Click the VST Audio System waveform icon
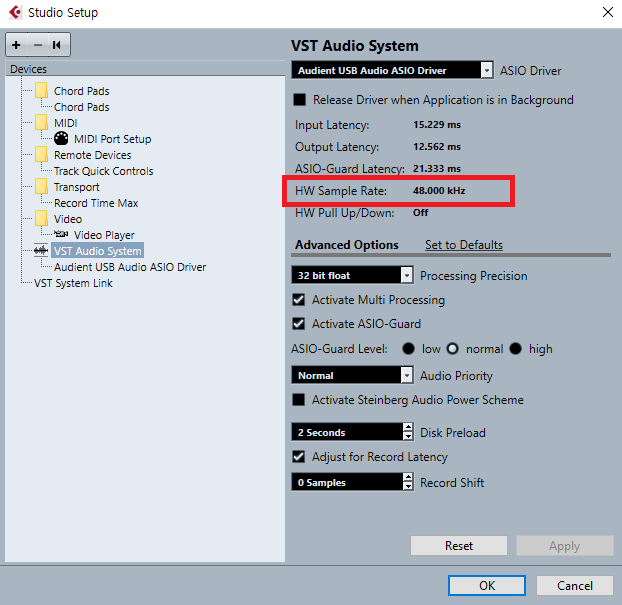 [x=41, y=251]
